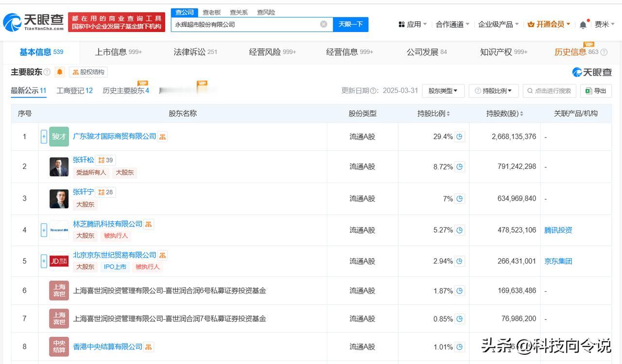Sort by 持股数(股) column header
This screenshot has height=364, width=622.
(505, 114)
